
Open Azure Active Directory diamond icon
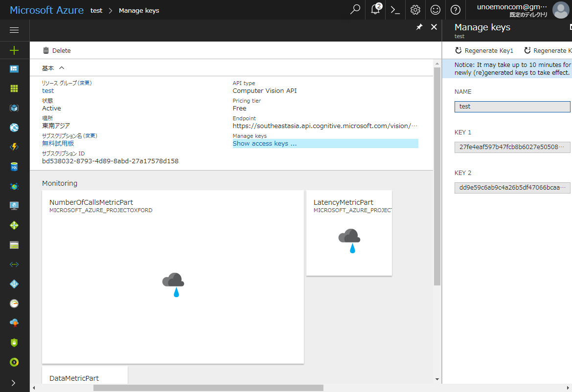(x=14, y=284)
